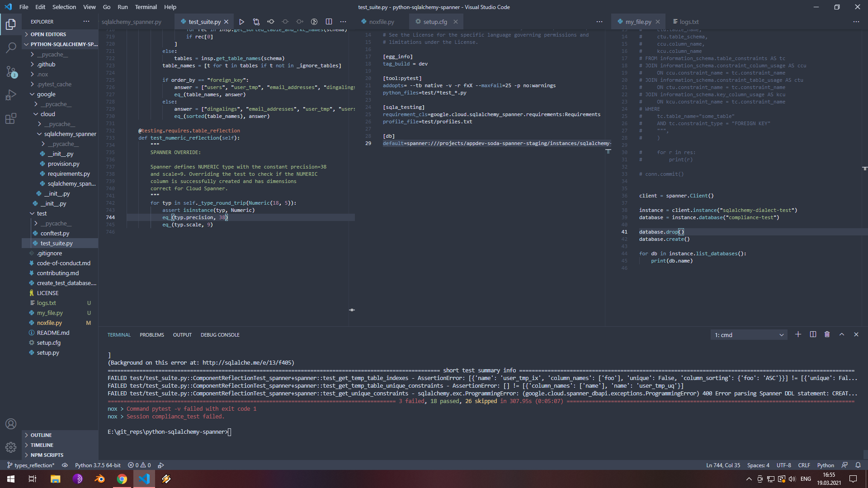
Task: Split the terminal panel
Action: 813,334
